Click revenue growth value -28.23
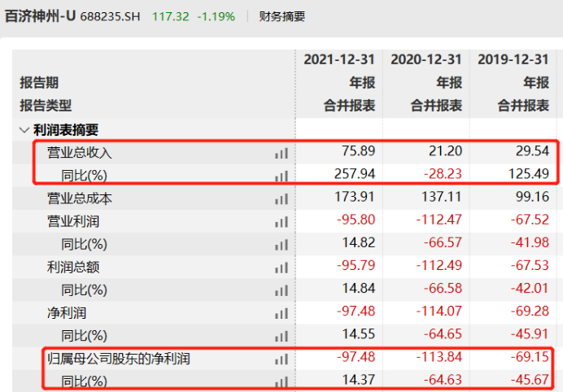563x392 pixels. [443, 174]
